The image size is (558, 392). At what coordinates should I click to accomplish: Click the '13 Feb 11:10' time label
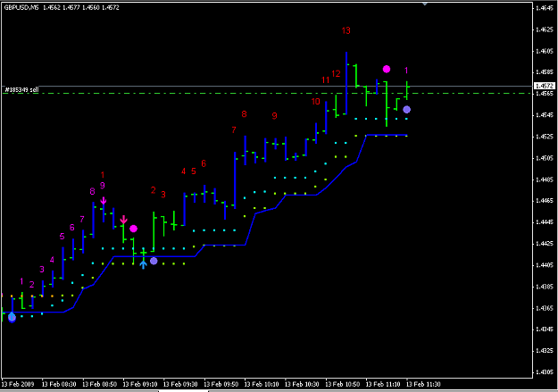tap(383, 384)
